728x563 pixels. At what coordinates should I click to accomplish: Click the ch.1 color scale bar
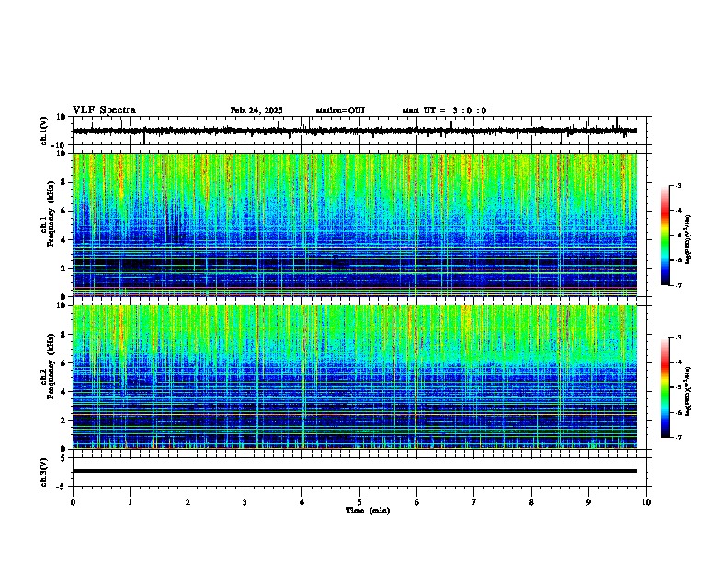665,236
